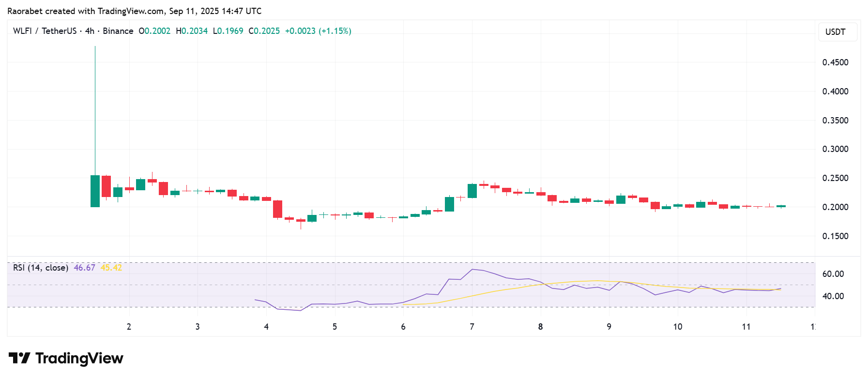Click the 0.3000 price scale label

tap(835, 149)
